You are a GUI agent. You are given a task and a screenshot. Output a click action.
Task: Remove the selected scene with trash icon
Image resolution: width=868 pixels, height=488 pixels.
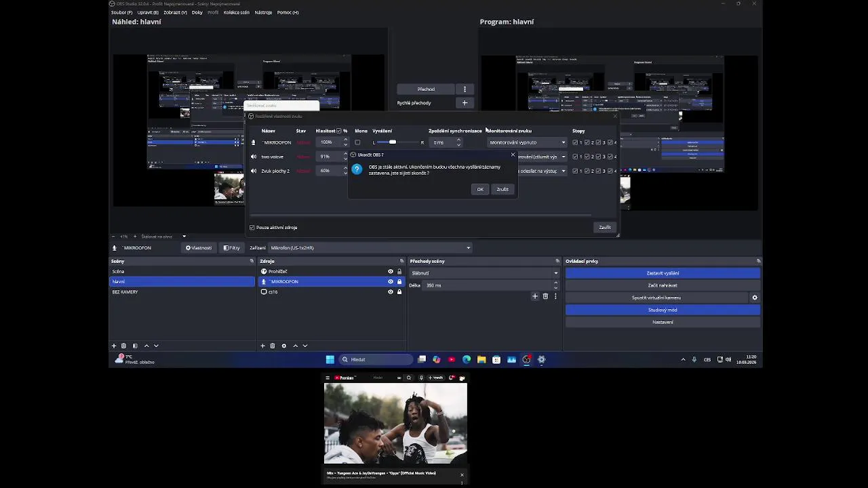tap(123, 346)
